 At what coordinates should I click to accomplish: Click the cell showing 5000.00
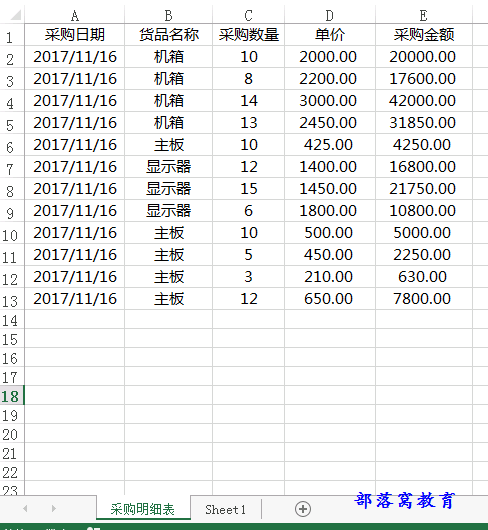(x=424, y=233)
